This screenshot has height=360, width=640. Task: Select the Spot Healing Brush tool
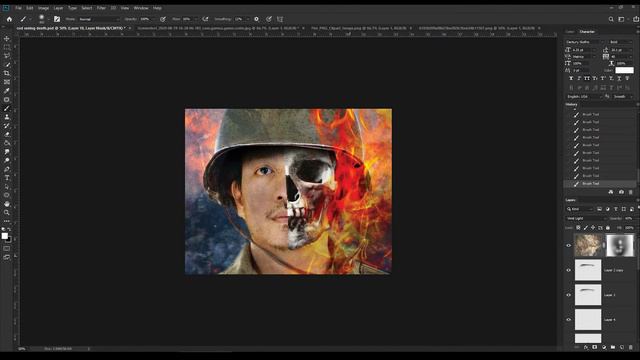pyautogui.click(x=7, y=100)
